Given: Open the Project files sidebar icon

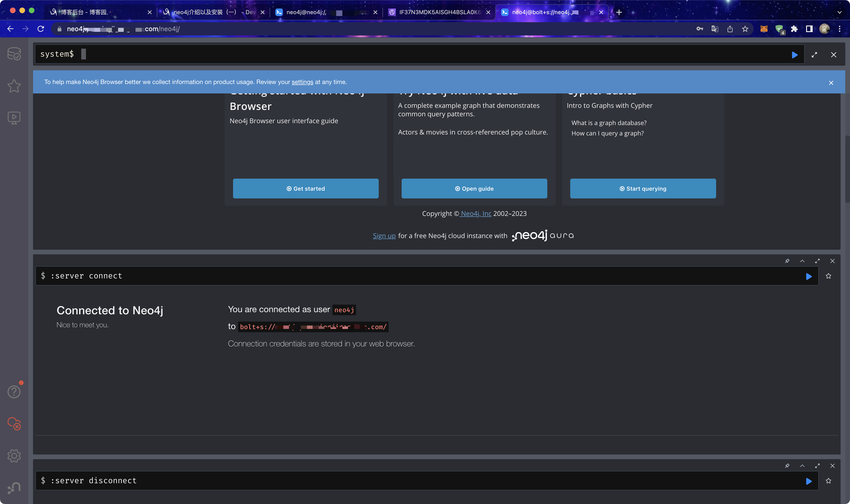Looking at the screenshot, I should click(14, 118).
